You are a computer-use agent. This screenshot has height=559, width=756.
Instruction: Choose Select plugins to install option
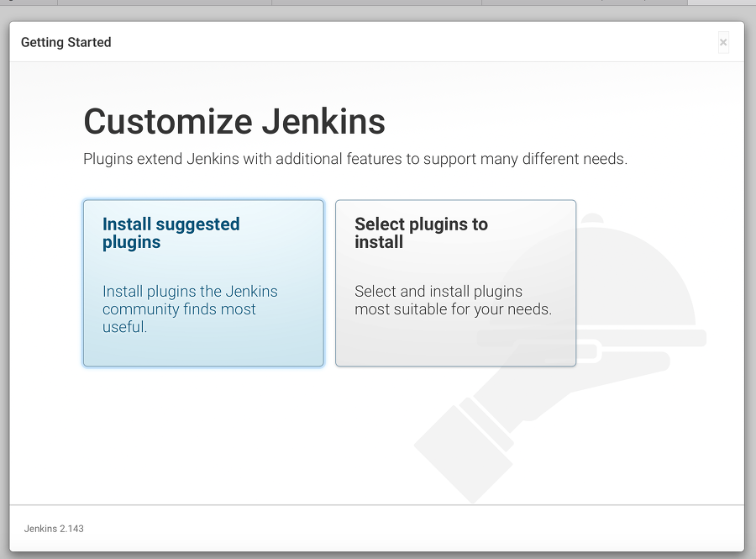(455, 283)
